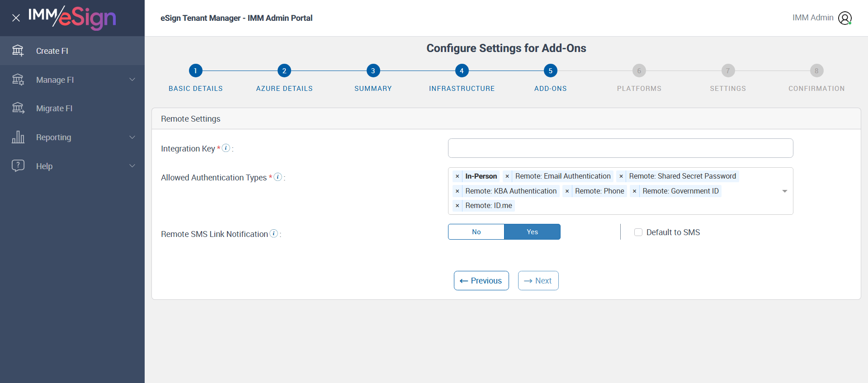The height and width of the screenshot is (383, 868).
Task: Show info tooltip for Integration Key
Action: [226, 148]
